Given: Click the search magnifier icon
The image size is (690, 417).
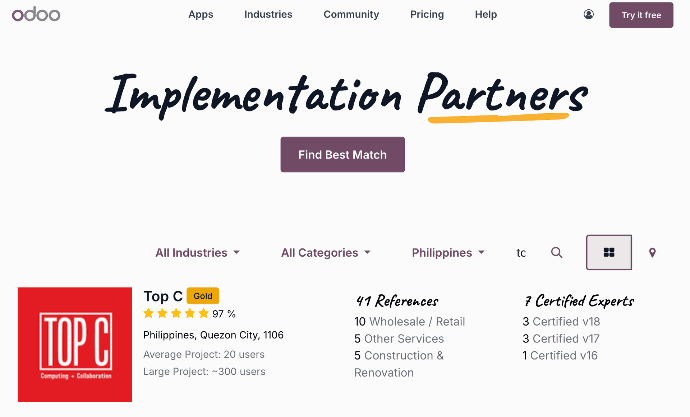Looking at the screenshot, I should click(557, 253).
